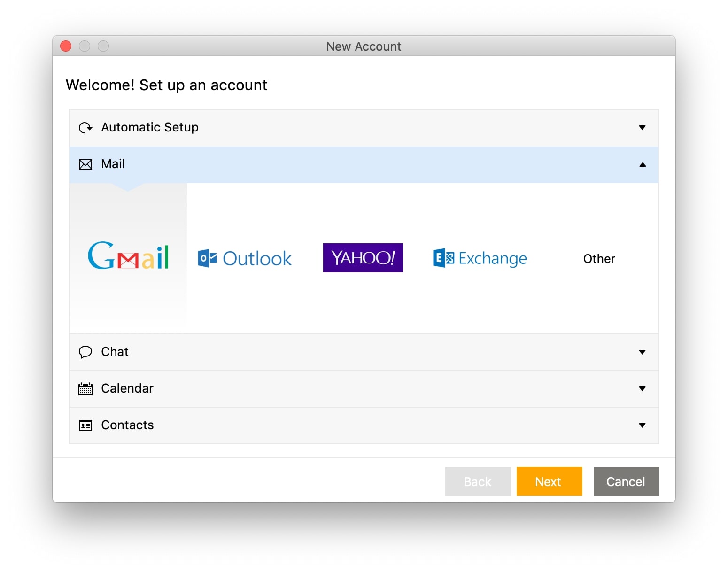
Task: Click the Calendar icon
Action: (x=85, y=389)
